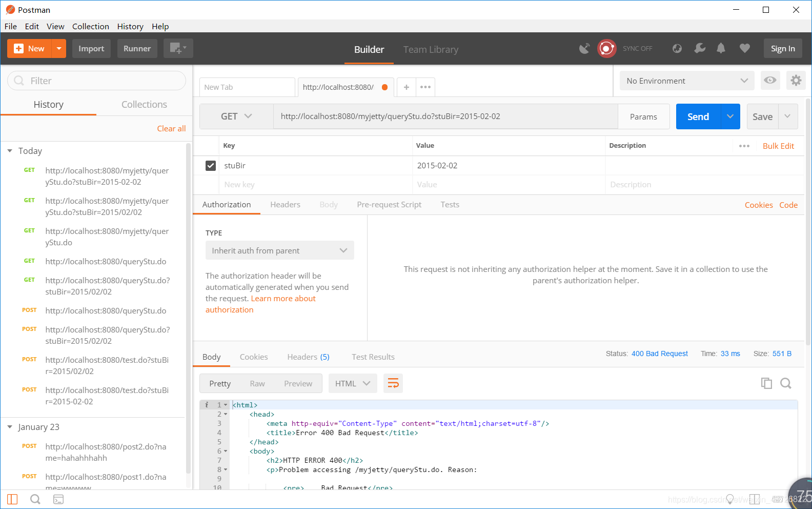Open the GET method dropdown

tap(236, 116)
